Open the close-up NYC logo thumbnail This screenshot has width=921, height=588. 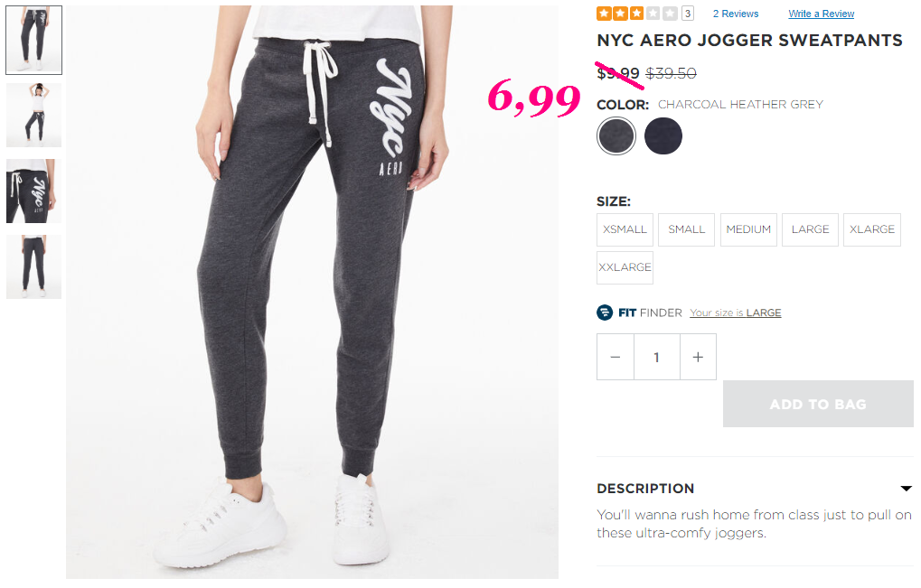(x=34, y=191)
